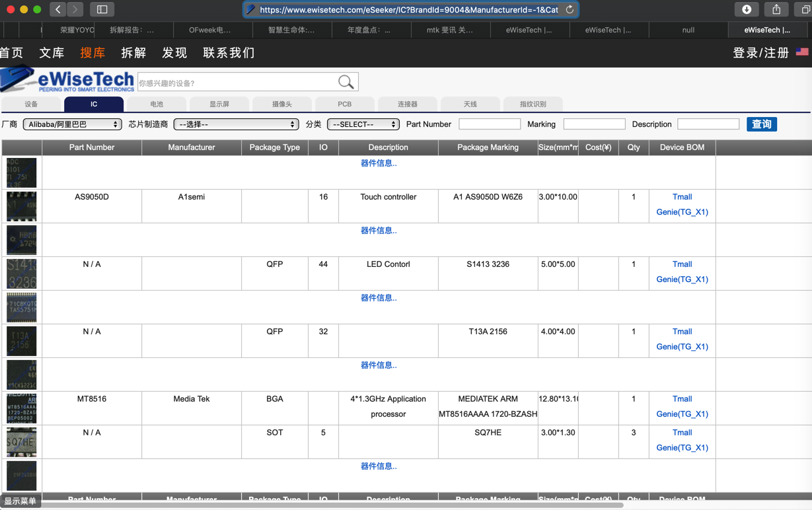812x510 pixels.
Task: Select the IC tab
Action: tap(94, 104)
